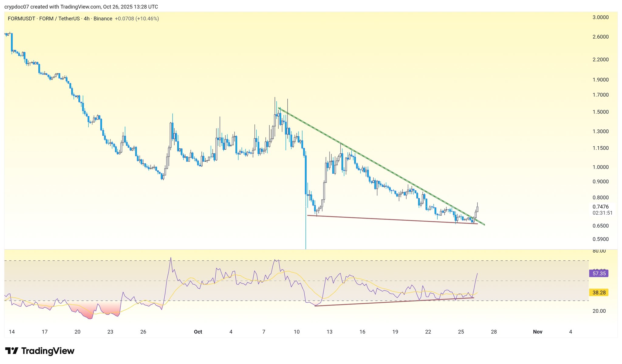Click the latest breakout candle

(477, 209)
